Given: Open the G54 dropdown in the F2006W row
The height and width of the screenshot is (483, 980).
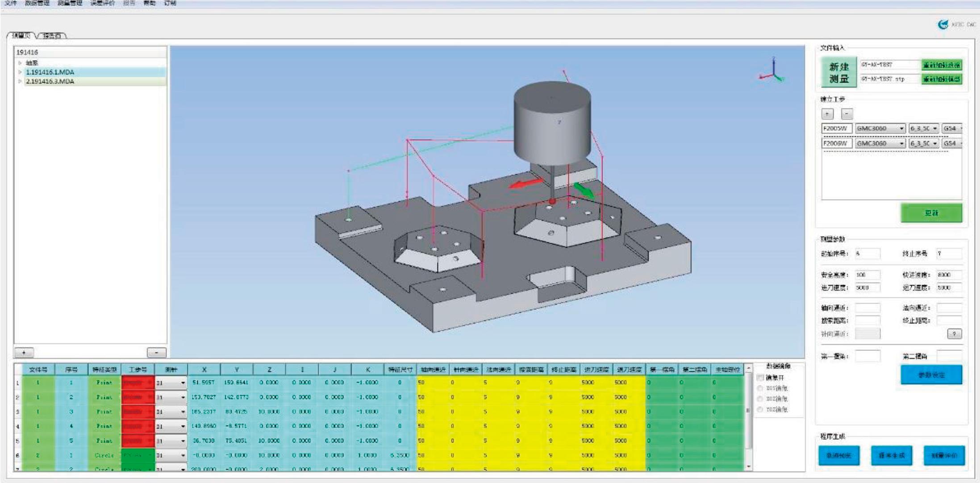Looking at the screenshot, I should [952, 143].
